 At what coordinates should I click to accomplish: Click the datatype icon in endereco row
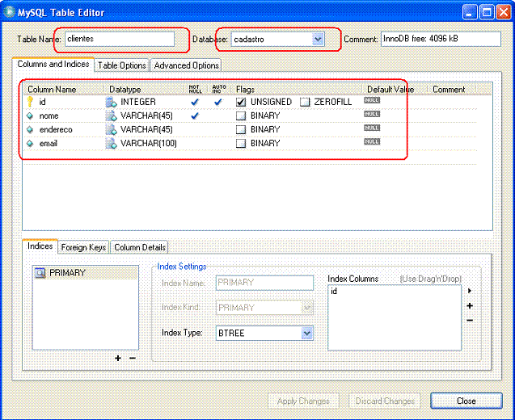[112, 129]
